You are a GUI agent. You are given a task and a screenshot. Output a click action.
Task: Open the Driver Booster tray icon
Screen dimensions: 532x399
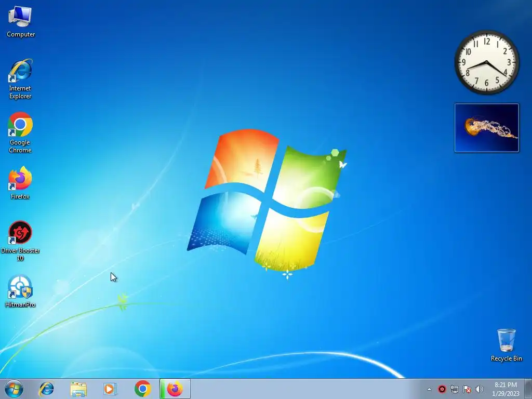click(x=442, y=389)
